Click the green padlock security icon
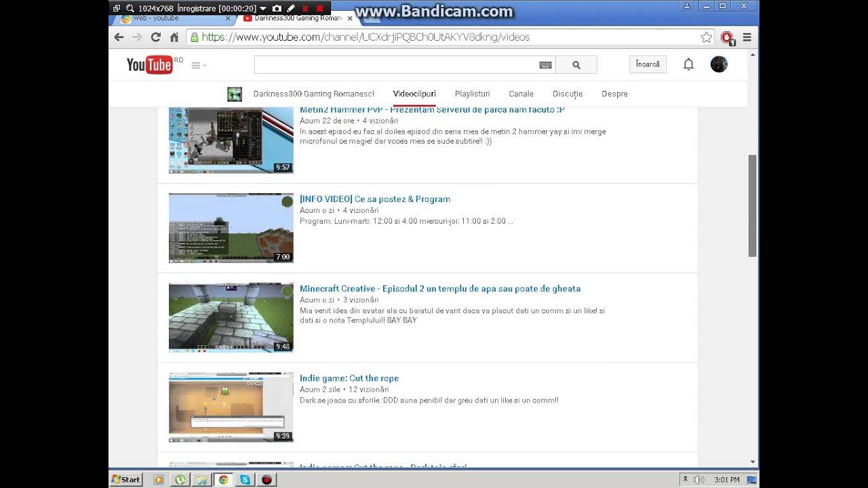The height and width of the screenshot is (488, 868). pos(195,37)
